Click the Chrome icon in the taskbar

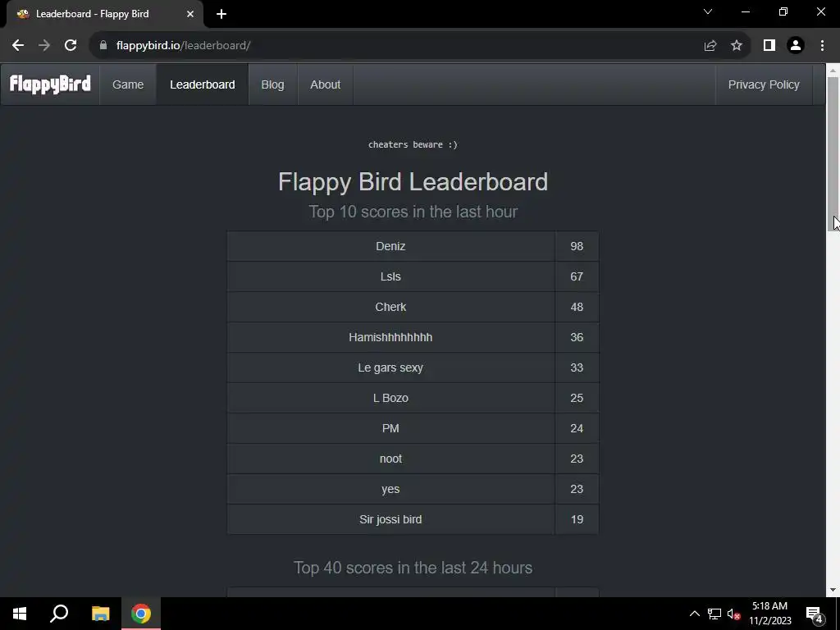141,614
